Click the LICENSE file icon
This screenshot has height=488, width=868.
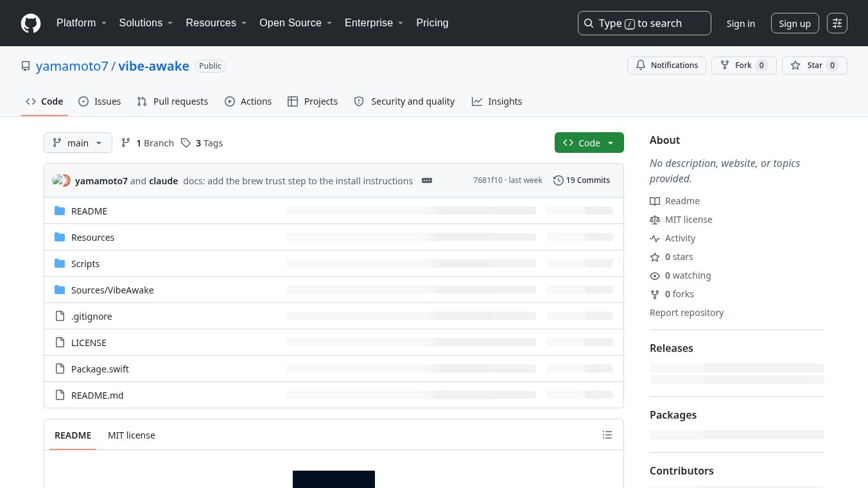click(60, 342)
